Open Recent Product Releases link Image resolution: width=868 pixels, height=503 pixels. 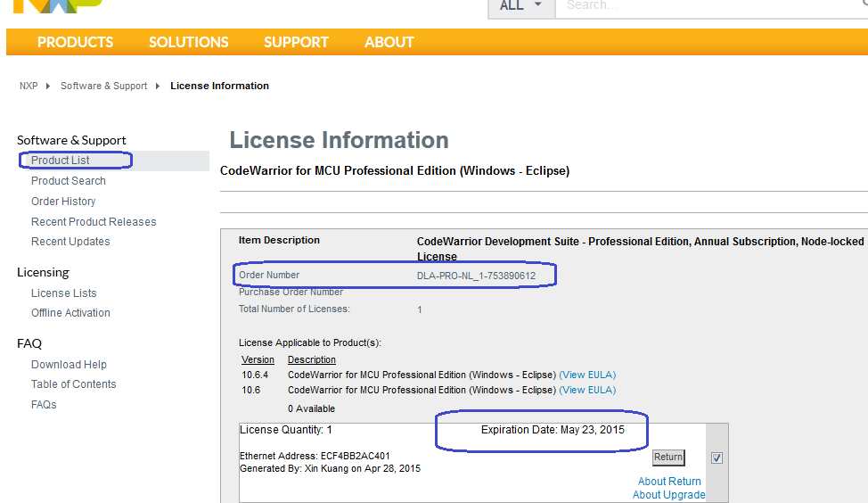94,221
